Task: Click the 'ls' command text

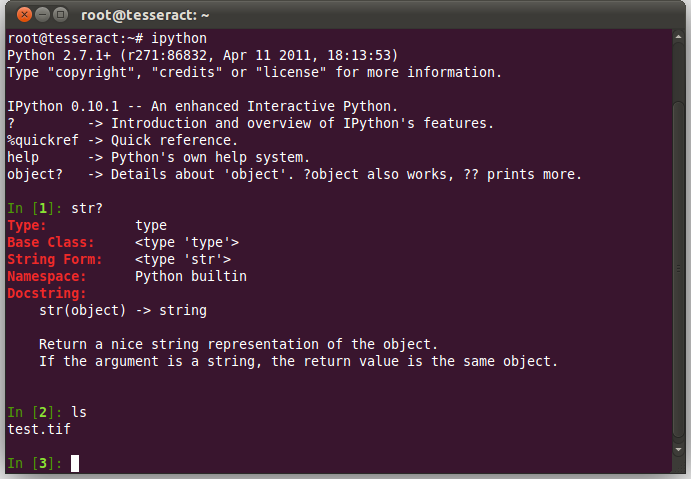Action: 79,412
